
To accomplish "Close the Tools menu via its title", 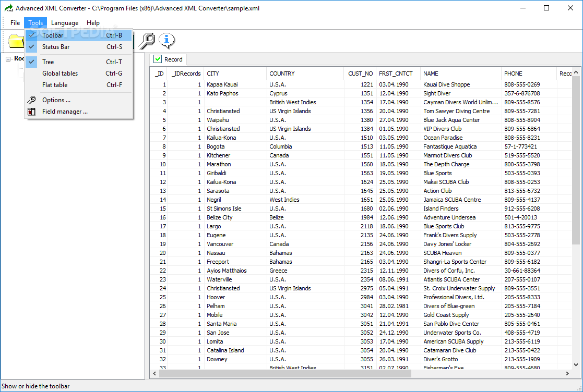I will coord(35,22).
